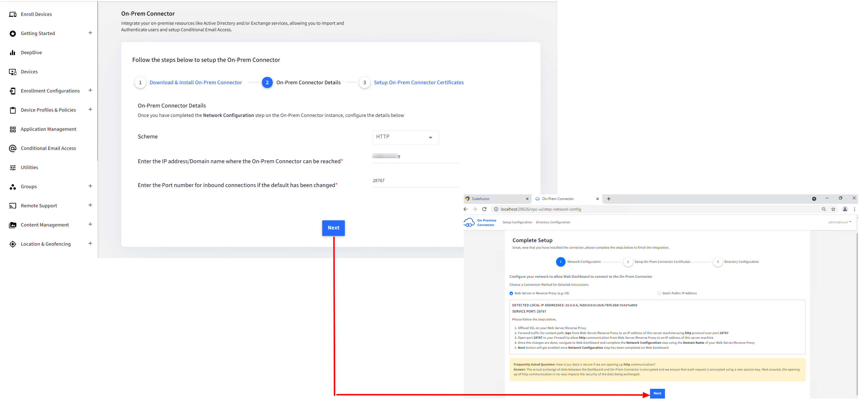Expand the Remote Support submenu

[x=90, y=205]
